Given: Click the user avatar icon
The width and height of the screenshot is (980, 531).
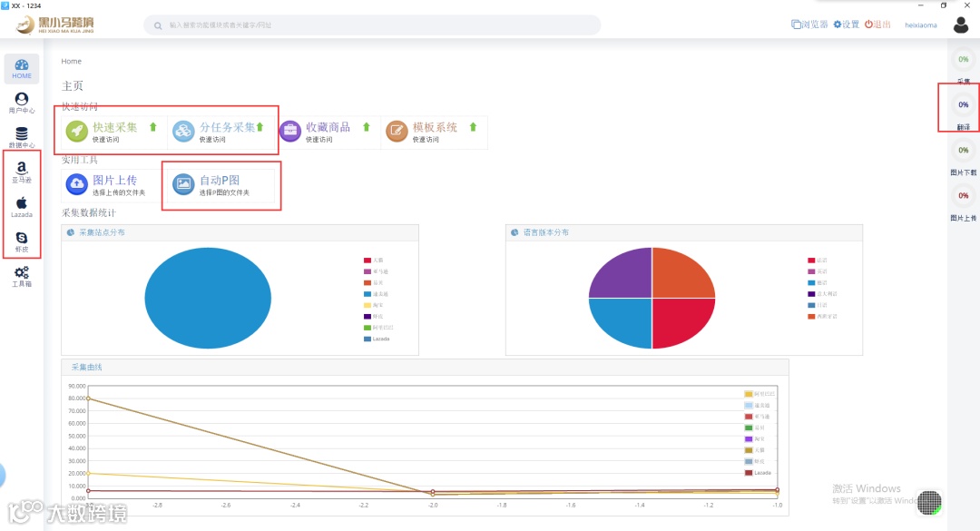Looking at the screenshot, I should [961, 25].
